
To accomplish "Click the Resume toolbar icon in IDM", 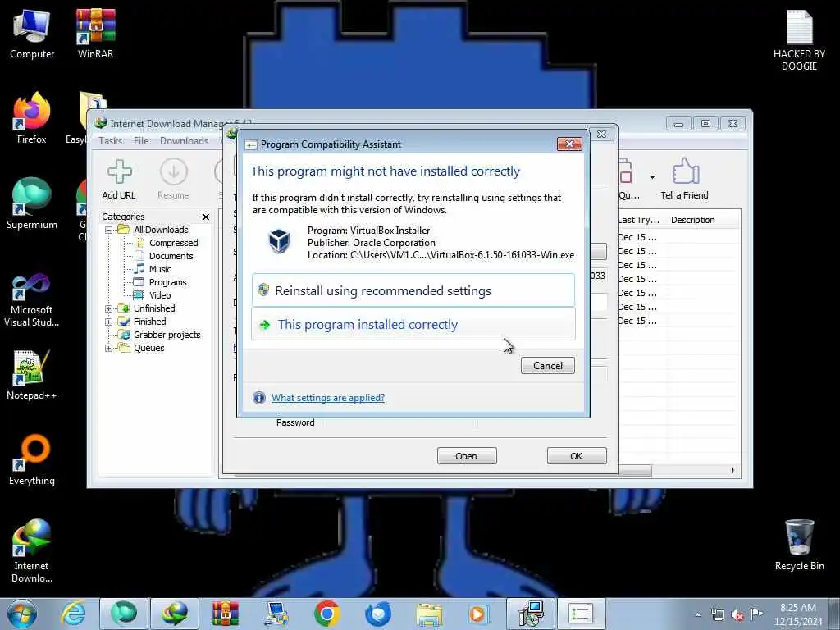I will 173,180.
